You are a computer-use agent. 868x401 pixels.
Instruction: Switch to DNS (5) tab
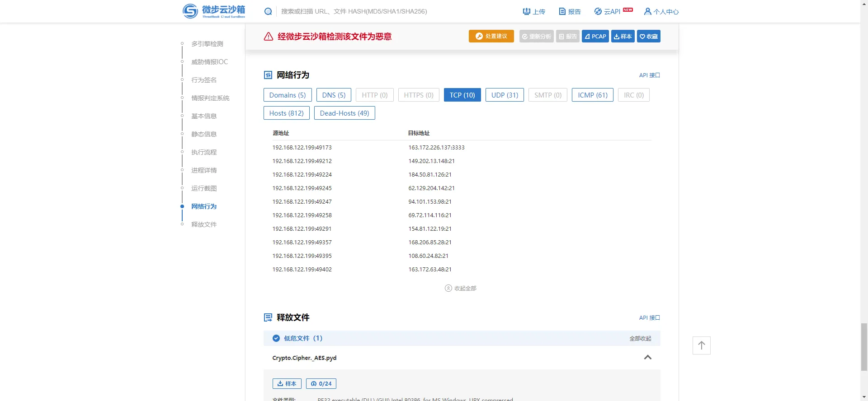(334, 95)
